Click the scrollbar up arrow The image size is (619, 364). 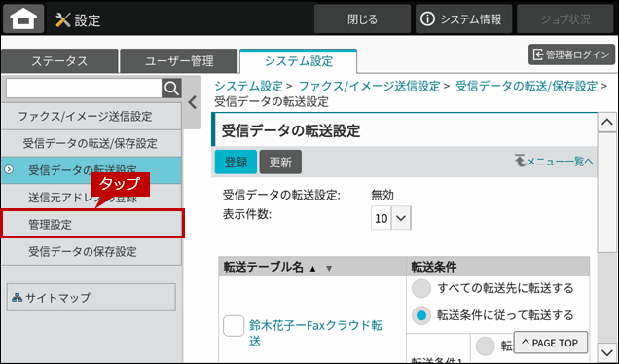(x=607, y=123)
